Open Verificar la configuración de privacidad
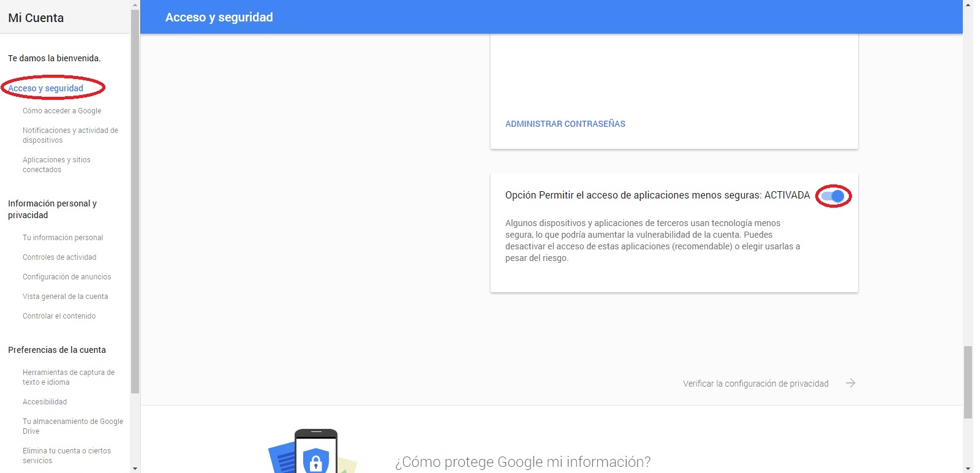 [755, 384]
